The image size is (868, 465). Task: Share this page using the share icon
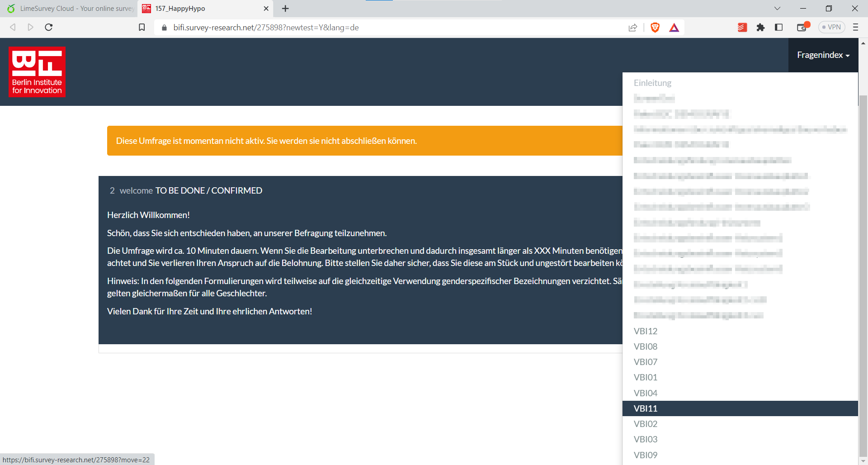(633, 28)
